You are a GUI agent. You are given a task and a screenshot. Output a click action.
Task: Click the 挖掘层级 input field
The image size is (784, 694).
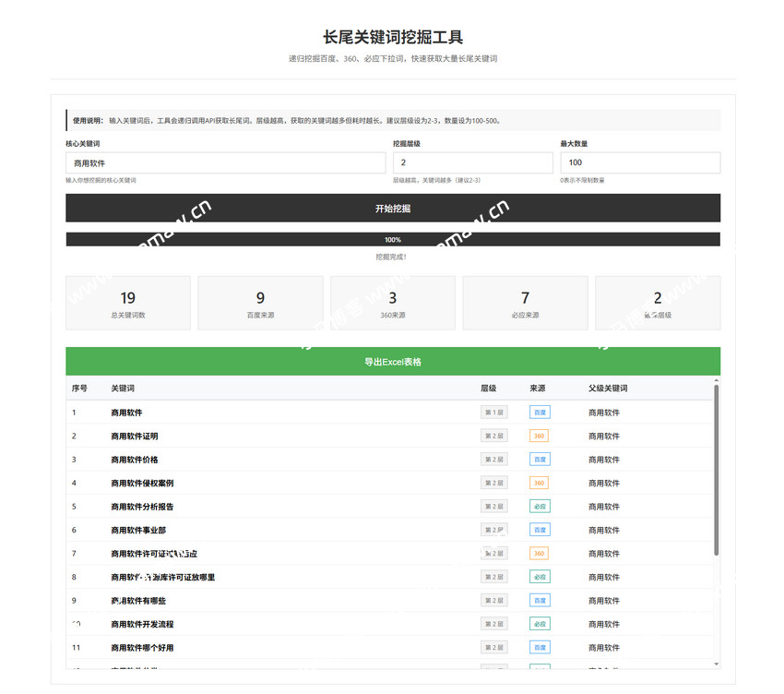tap(473, 162)
